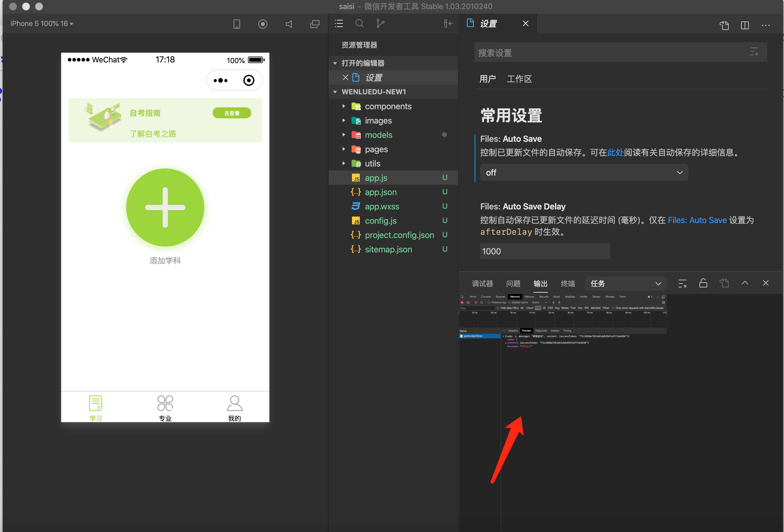Click the unlock scroll lock icon
The height and width of the screenshot is (532, 784).
(703, 283)
